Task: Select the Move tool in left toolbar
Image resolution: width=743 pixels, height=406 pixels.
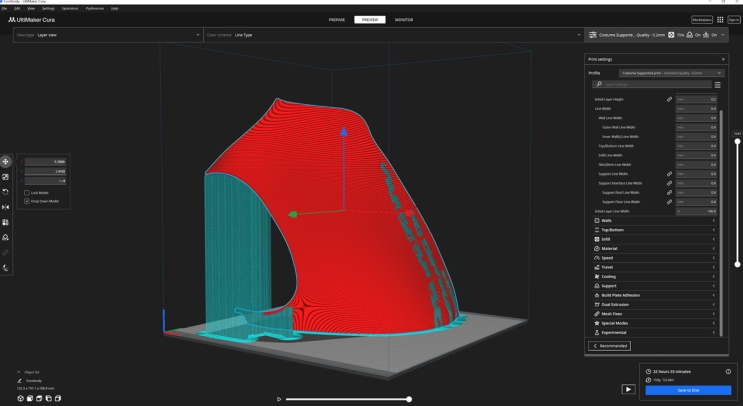Action: (7, 161)
